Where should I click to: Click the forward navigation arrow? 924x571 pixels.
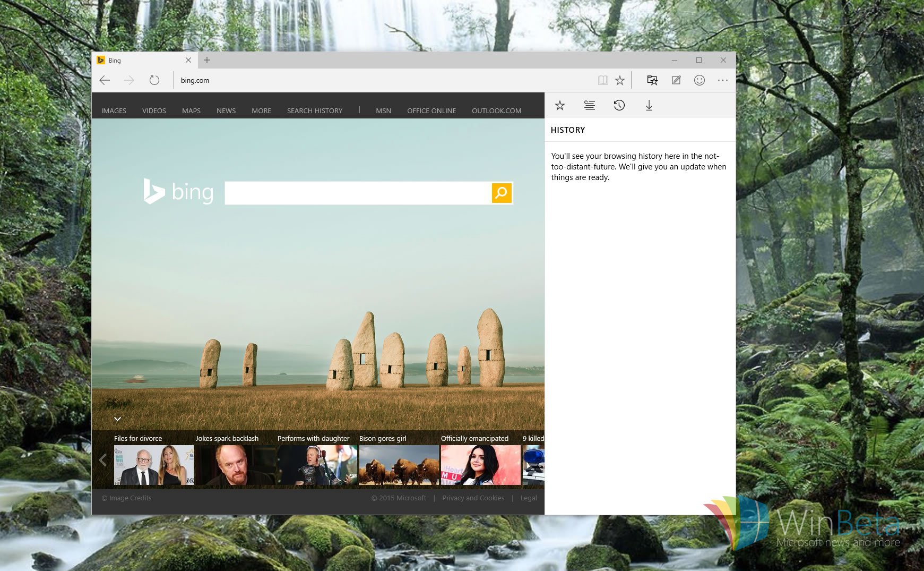click(129, 80)
